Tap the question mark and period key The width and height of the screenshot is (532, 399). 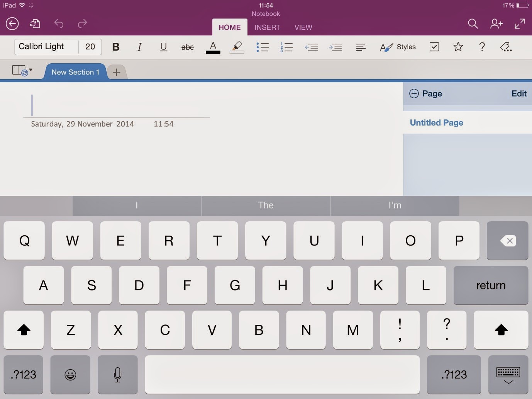click(447, 330)
